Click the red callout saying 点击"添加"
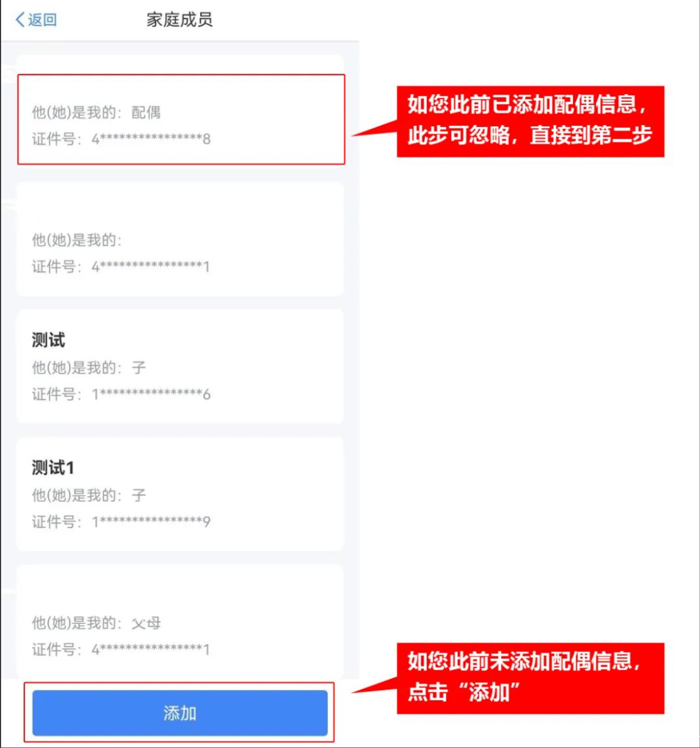This screenshot has height=748, width=700. click(530, 678)
